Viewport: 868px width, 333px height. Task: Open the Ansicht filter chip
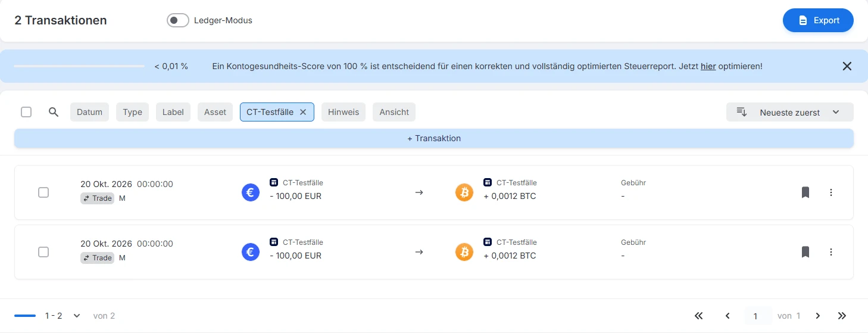(x=394, y=112)
